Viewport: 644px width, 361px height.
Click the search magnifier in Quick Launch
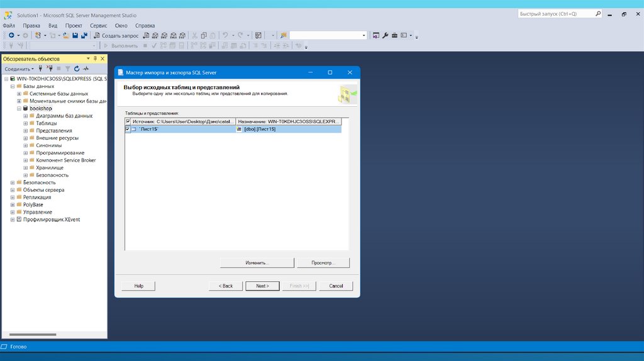(x=598, y=14)
